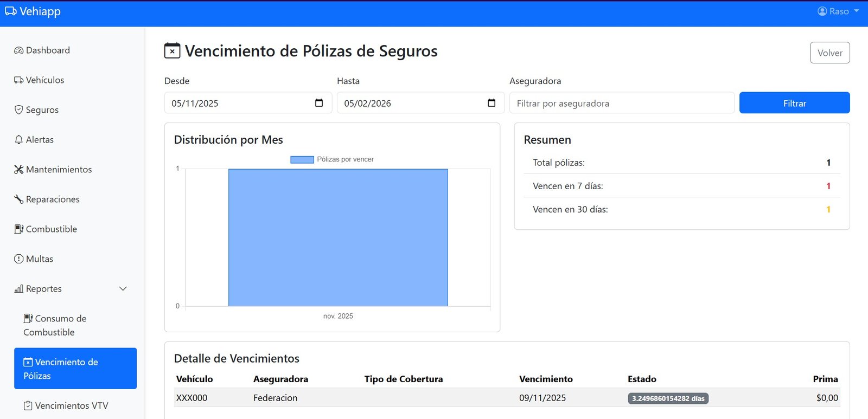Screen dimensions: 868x419
Task: Click the Reparaciones wrench icon
Action: point(18,199)
